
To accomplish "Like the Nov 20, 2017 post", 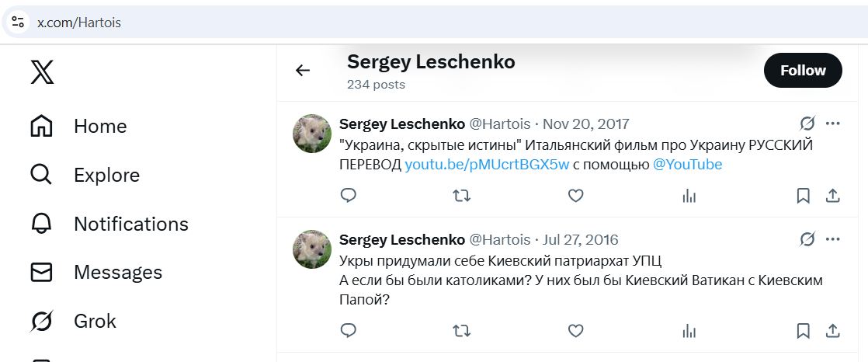I will pos(575,196).
